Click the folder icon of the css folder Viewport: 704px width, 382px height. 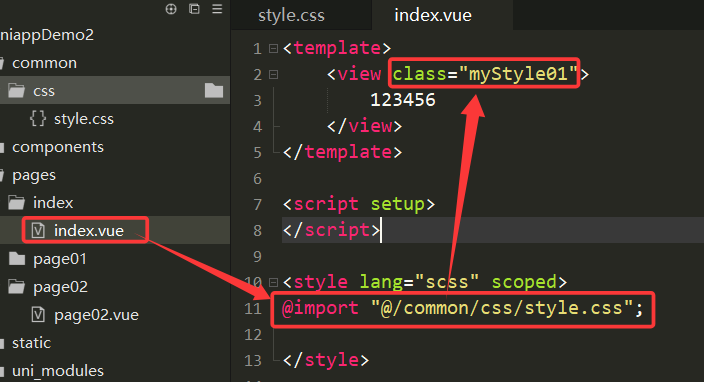(17, 91)
